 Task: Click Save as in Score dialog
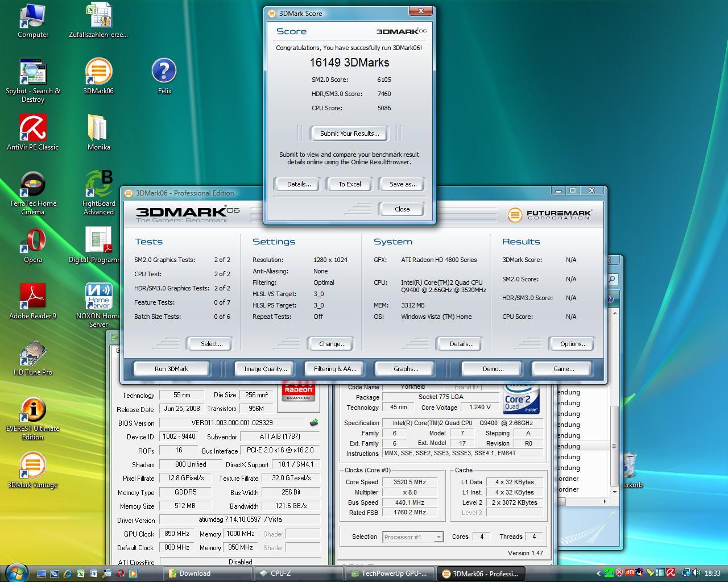click(x=403, y=184)
